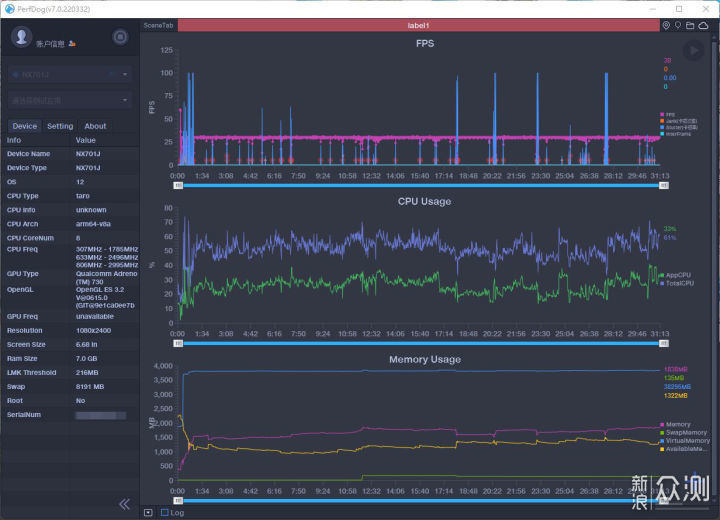Image resolution: width=720 pixels, height=520 pixels.
Task: Click the FPS chart timeline range slider
Action: click(x=418, y=185)
